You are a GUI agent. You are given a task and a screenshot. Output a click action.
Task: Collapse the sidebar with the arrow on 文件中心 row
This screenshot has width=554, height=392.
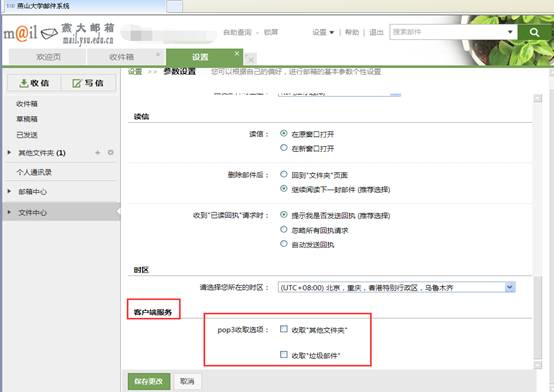(118, 211)
